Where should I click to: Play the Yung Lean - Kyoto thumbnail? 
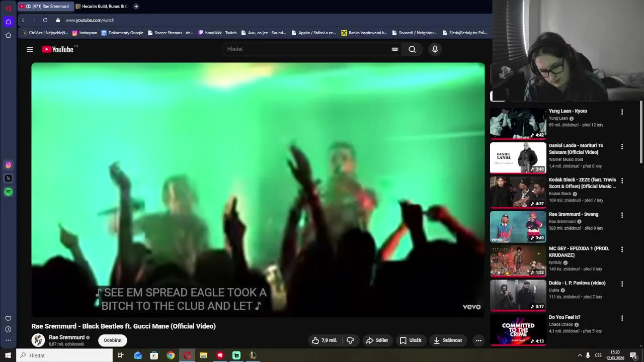click(x=518, y=123)
